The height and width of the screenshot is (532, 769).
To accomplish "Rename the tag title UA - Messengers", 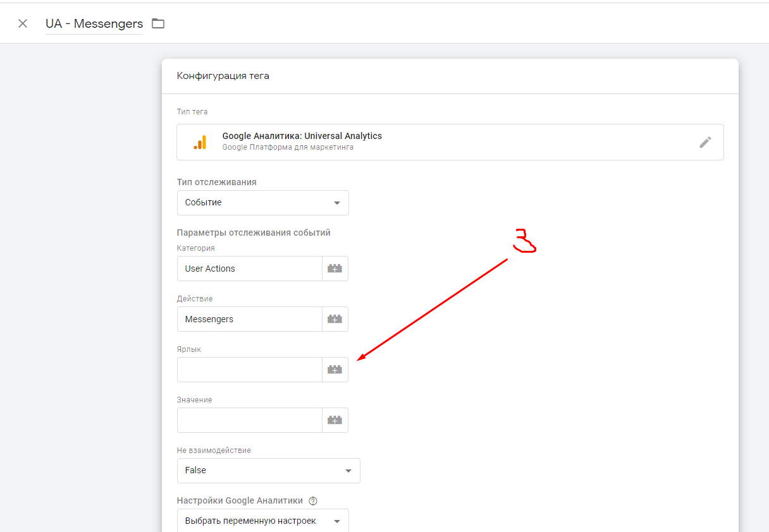I will tap(94, 24).
